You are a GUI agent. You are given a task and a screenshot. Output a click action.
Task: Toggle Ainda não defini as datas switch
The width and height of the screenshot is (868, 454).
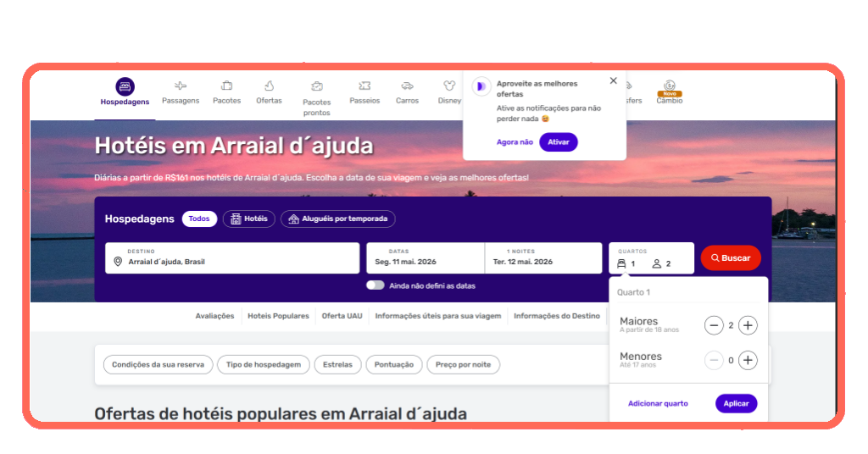[376, 285]
